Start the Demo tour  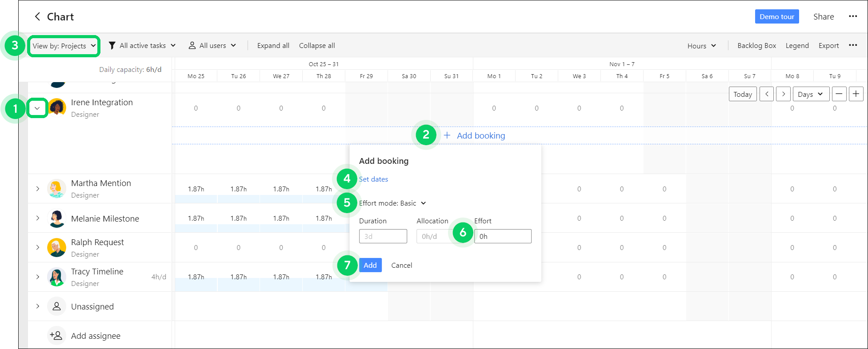[x=777, y=17]
